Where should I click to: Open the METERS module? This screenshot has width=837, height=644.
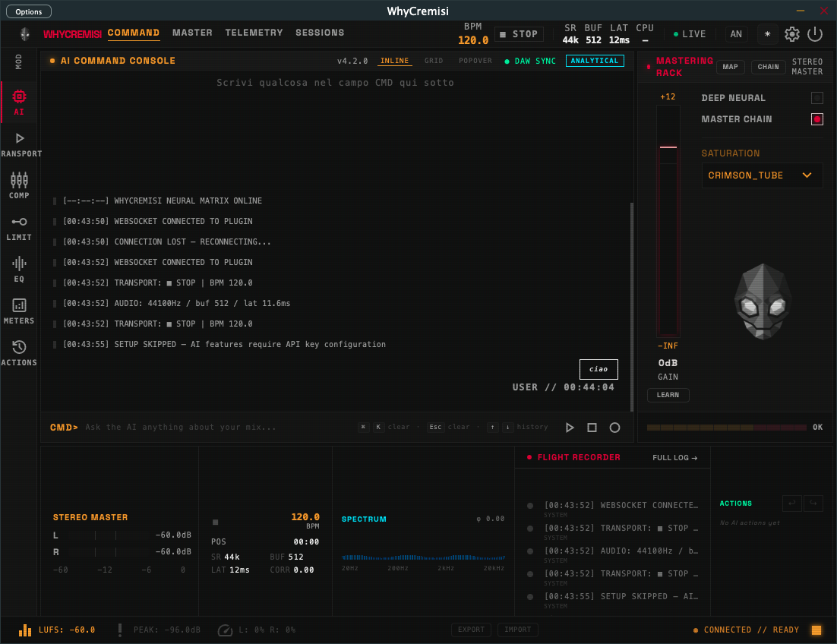coord(19,311)
